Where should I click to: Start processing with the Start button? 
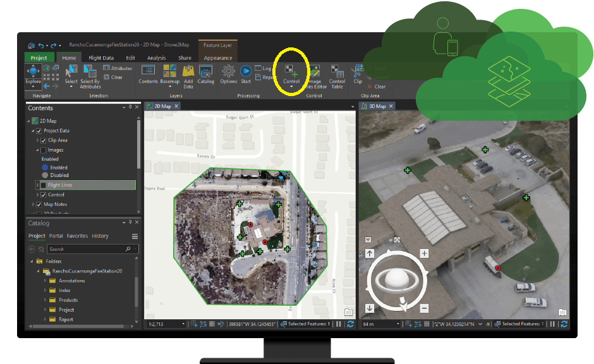click(246, 74)
